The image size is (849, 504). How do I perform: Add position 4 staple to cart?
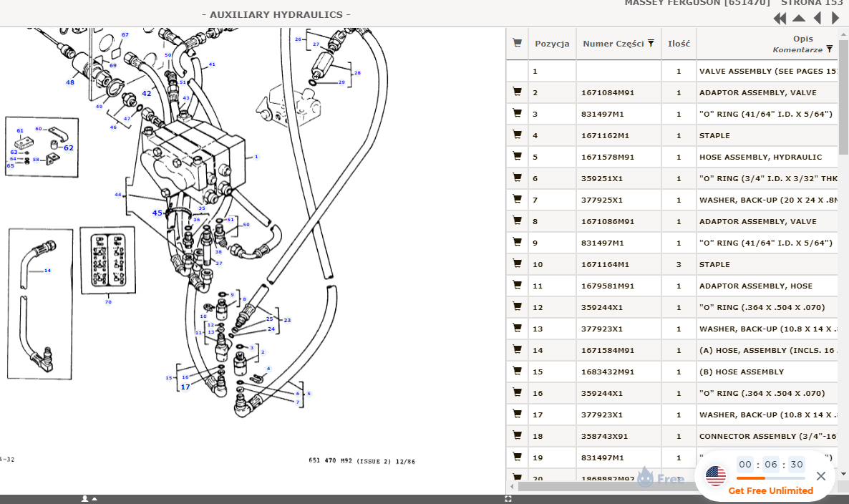click(x=517, y=135)
